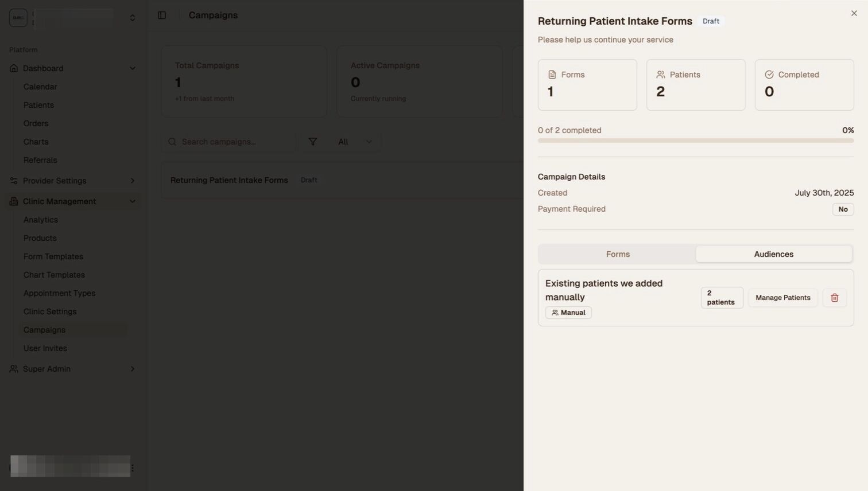Toggle the sidebar collapse icon
This screenshot has height=491, width=868.
click(162, 15)
